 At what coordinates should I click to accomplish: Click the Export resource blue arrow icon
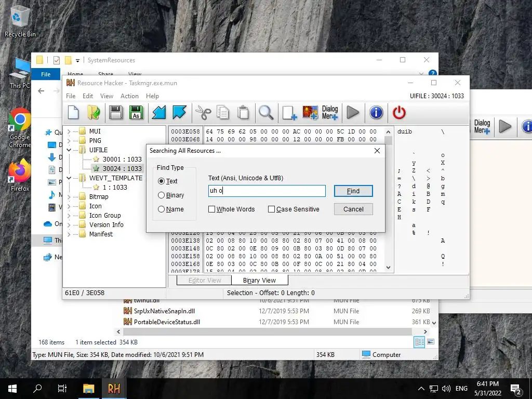pos(179,112)
